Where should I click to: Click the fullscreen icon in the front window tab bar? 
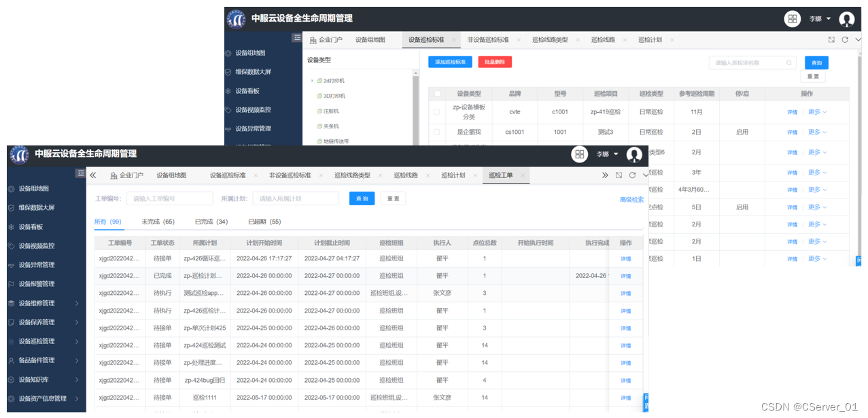point(619,175)
